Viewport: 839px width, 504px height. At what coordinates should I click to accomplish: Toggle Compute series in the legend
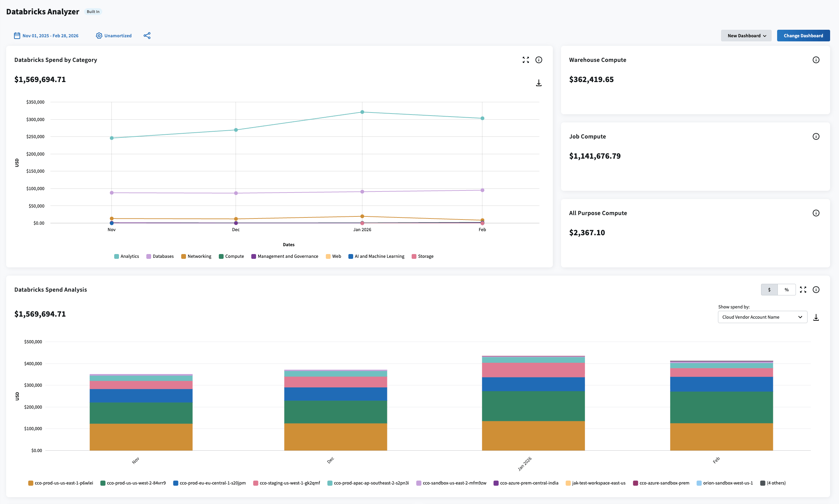coord(231,256)
